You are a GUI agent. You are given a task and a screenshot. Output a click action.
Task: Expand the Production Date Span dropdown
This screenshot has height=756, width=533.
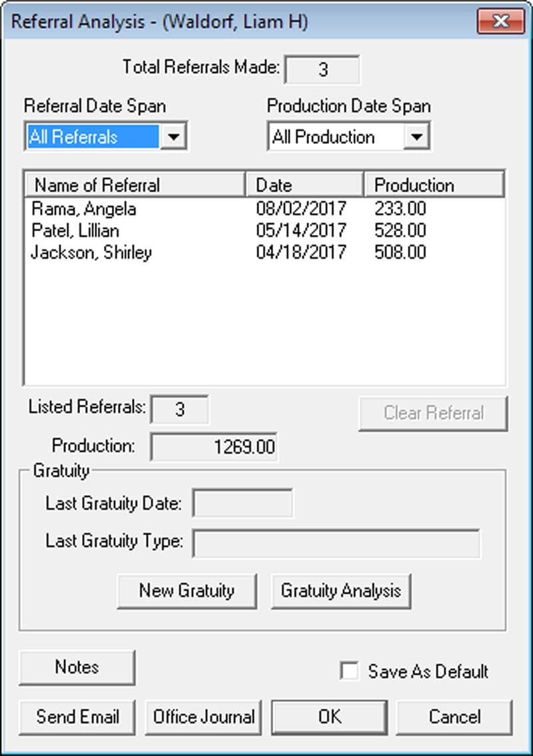click(x=416, y=137)
